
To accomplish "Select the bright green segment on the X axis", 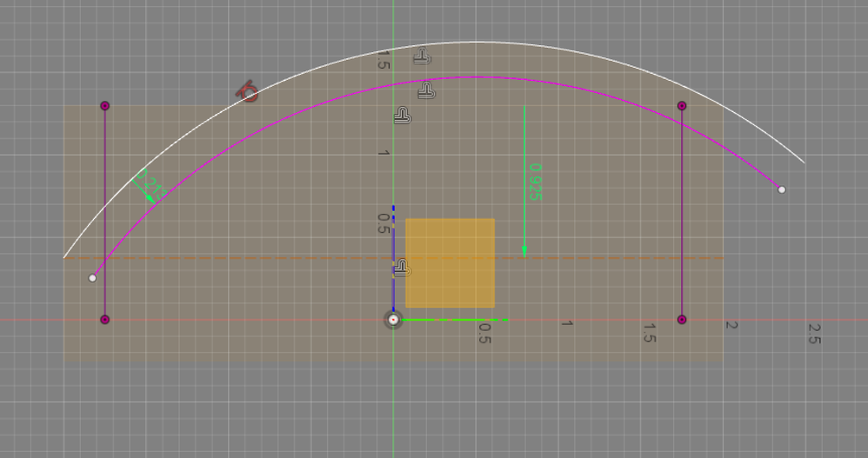I will click(454, 320).
